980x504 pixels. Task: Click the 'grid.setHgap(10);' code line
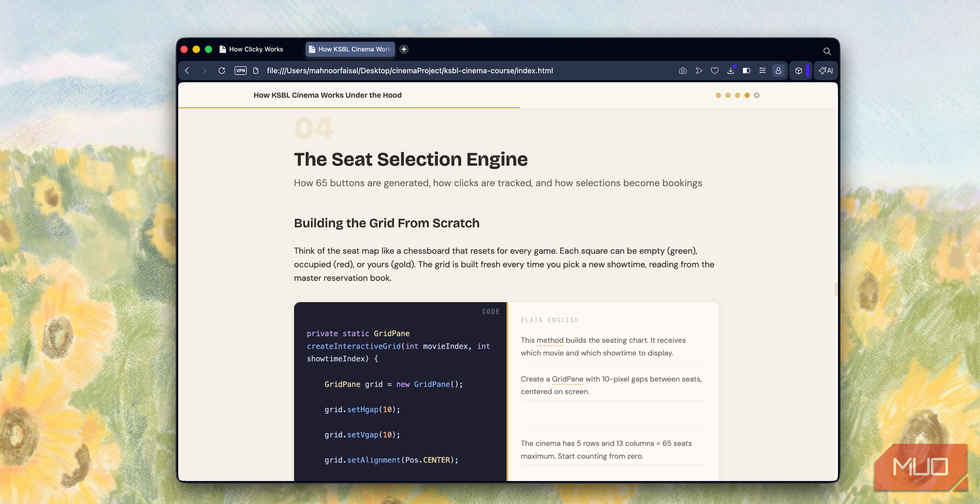tap(362, 410)
